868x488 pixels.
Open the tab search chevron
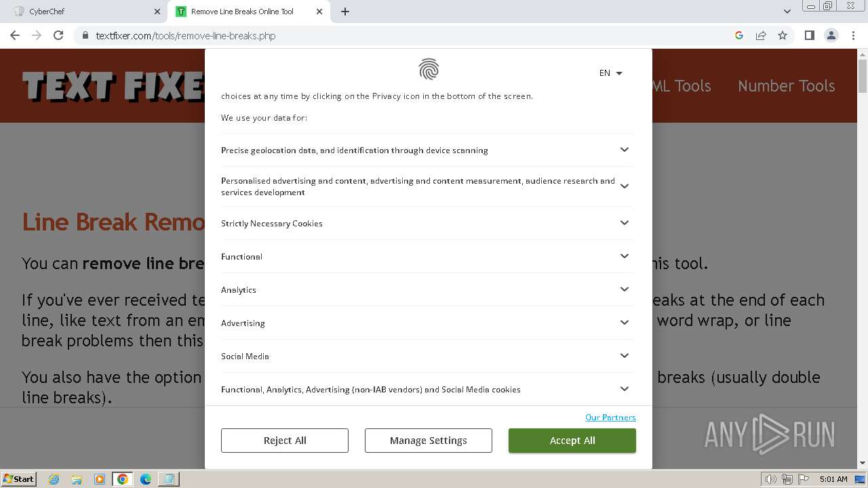coord(787,12)
